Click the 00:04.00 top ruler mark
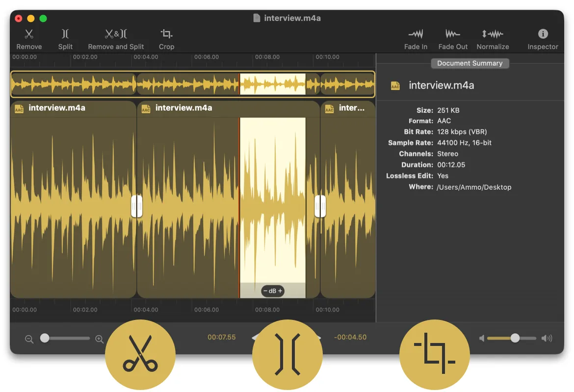 coord(146,57)
